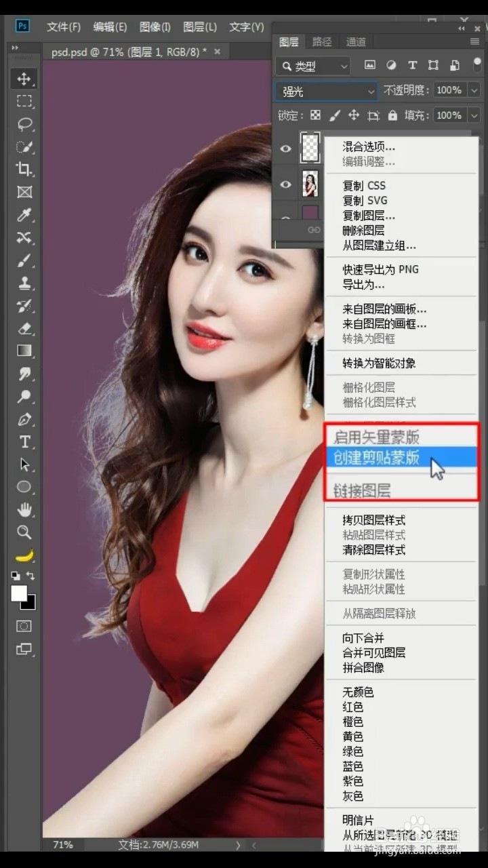Select the Eraser tool
488x868 pixels.
point(24,328)
